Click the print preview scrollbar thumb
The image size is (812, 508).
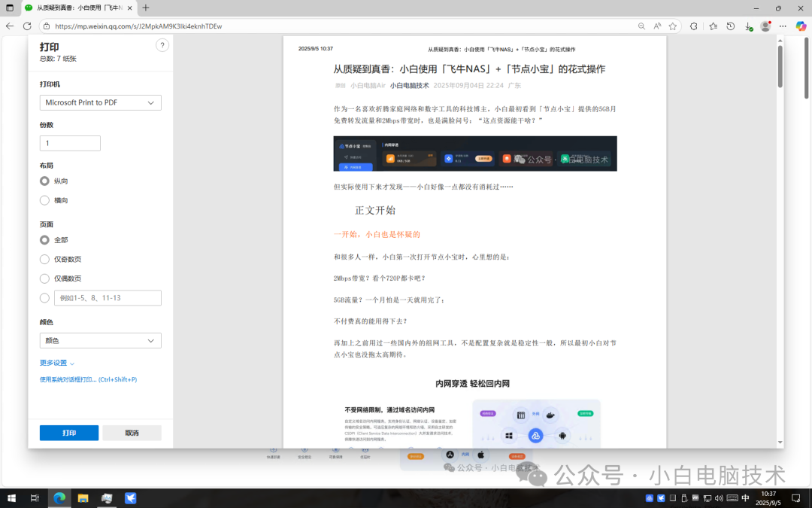coord(780,66)
